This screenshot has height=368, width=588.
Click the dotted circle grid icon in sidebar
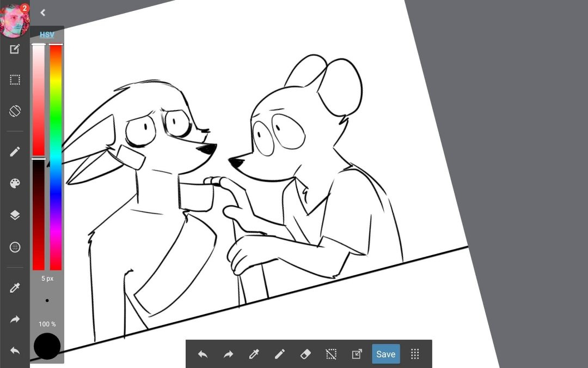15,247
